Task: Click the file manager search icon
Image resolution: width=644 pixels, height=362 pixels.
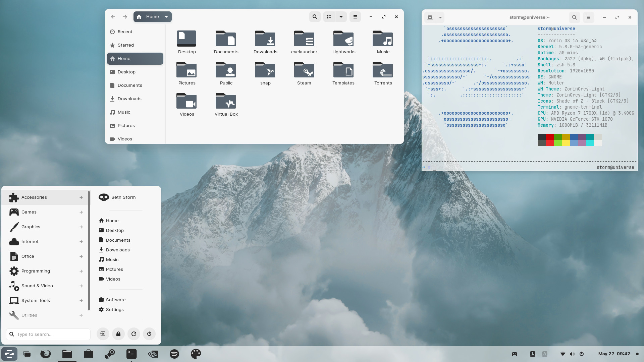Action: 315,17
